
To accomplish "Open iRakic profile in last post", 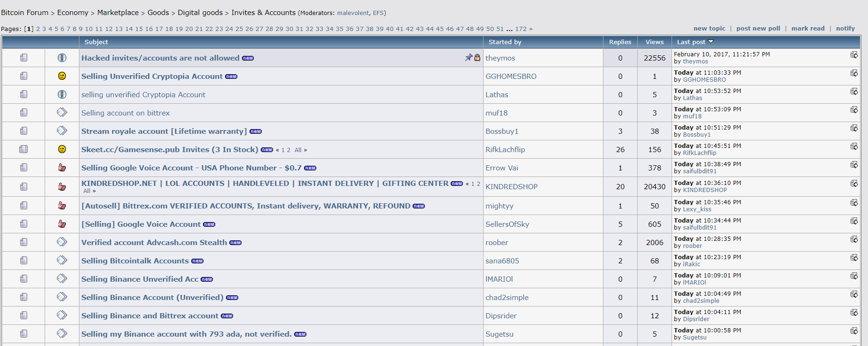I will (691, 264).
